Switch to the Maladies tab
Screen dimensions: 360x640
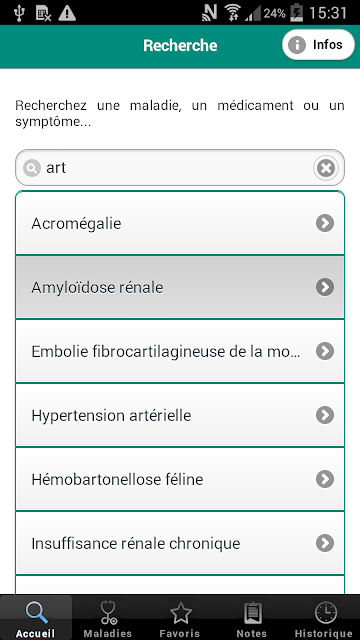click(x=108, y=618)
